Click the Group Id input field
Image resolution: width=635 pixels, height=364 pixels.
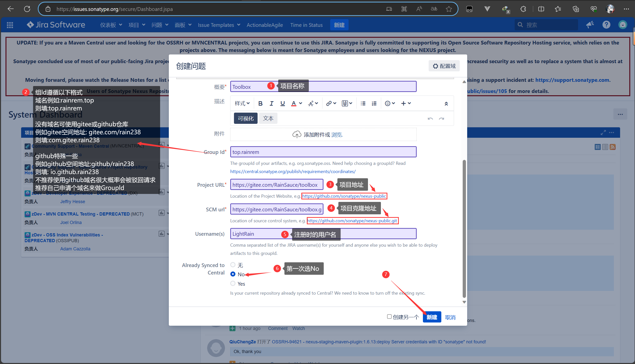pyautogui.click(x=323, y=152)
